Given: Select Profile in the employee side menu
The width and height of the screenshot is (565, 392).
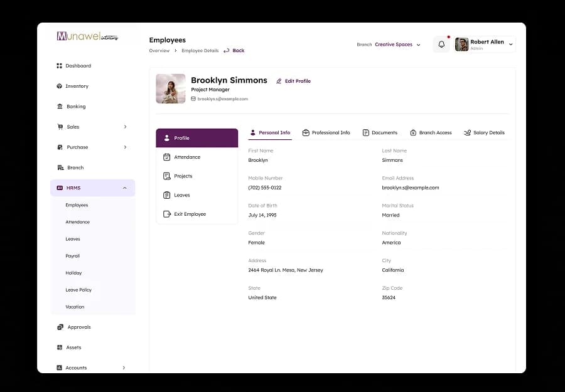Looking at the screenshot, I should (x=196, y=138).
